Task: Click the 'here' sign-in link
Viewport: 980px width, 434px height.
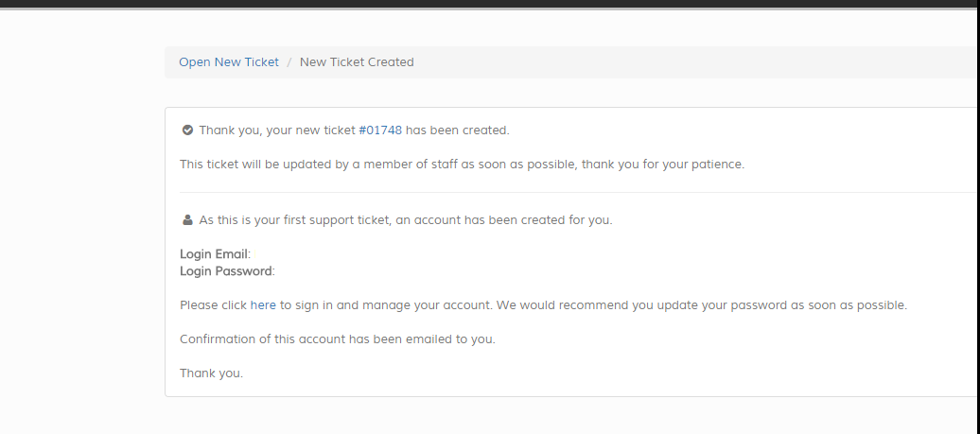Action: pyautogui.click(x=263, y=305)
